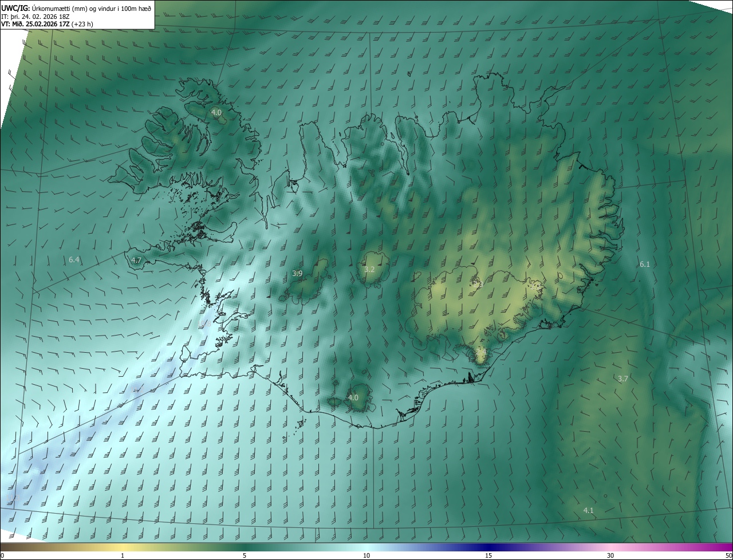Click the 4.0 value over the Westfjords
The image size is (733, 560).
[x=216, y=113]
